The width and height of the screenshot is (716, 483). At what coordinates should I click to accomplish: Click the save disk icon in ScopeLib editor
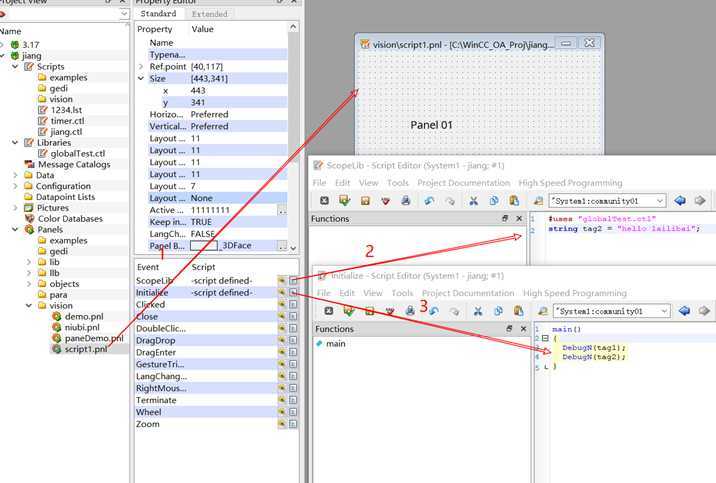tap(365, 200)
